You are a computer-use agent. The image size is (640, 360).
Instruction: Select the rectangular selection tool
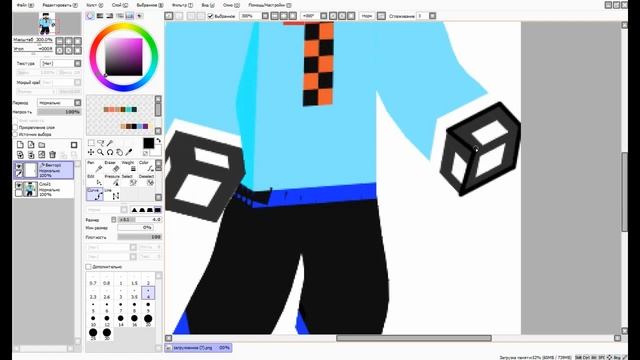point(91,143)
